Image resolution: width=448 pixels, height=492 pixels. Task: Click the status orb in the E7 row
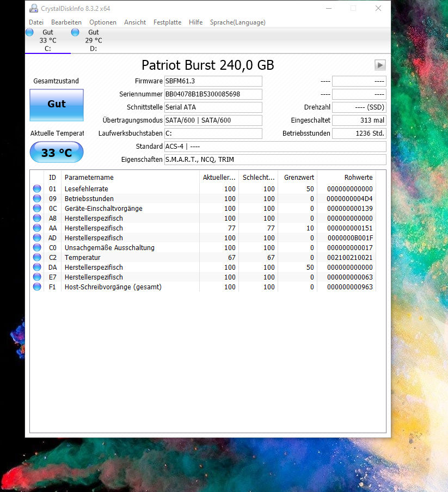click(x=37, y=277)
